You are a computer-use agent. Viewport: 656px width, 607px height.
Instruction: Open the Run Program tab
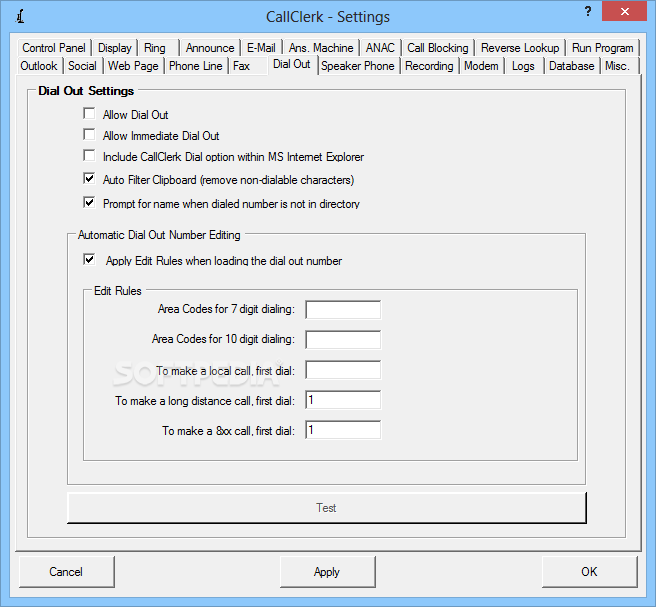point(602,48)
